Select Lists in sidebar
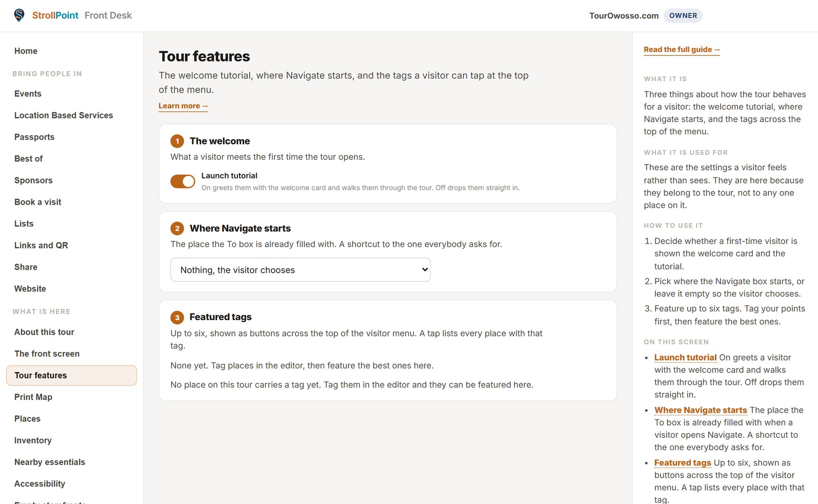Viewport: 818px width, 504px height. tap(24, 223)
